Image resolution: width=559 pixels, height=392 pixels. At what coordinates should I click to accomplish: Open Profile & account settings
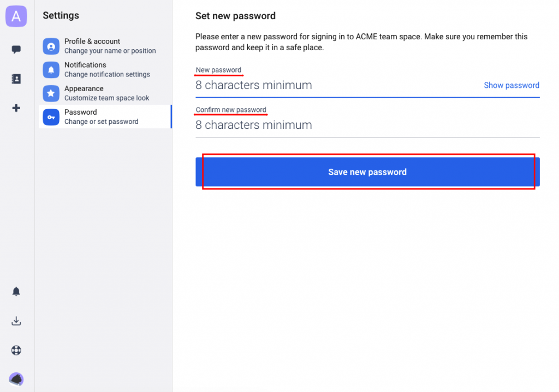[x=104, y=46]
